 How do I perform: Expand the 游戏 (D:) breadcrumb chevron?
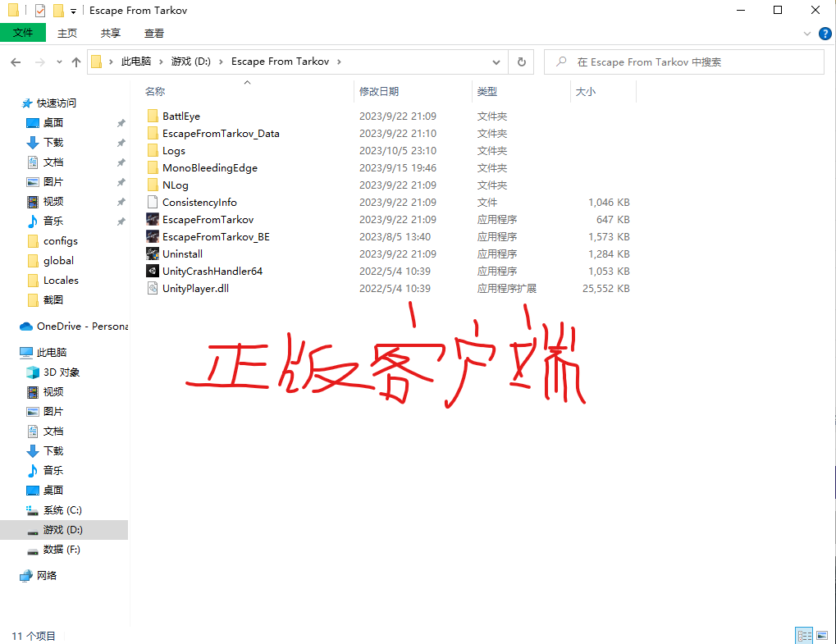click(221, 62)
